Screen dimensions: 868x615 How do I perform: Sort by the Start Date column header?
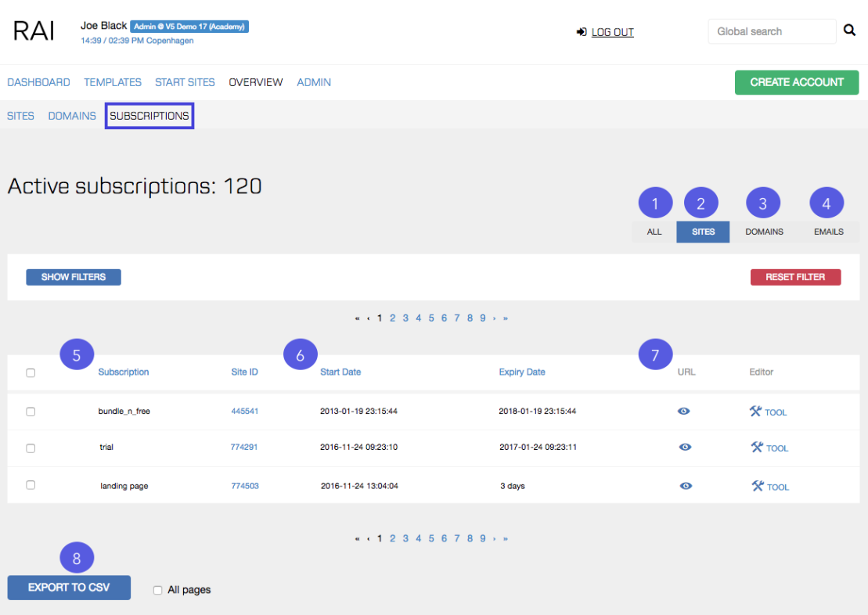[340, 372]
